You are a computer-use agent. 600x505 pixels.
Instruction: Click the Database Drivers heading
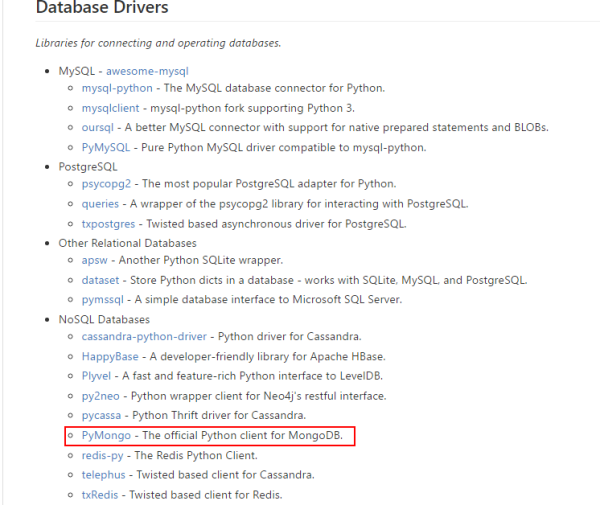point(102,8)
